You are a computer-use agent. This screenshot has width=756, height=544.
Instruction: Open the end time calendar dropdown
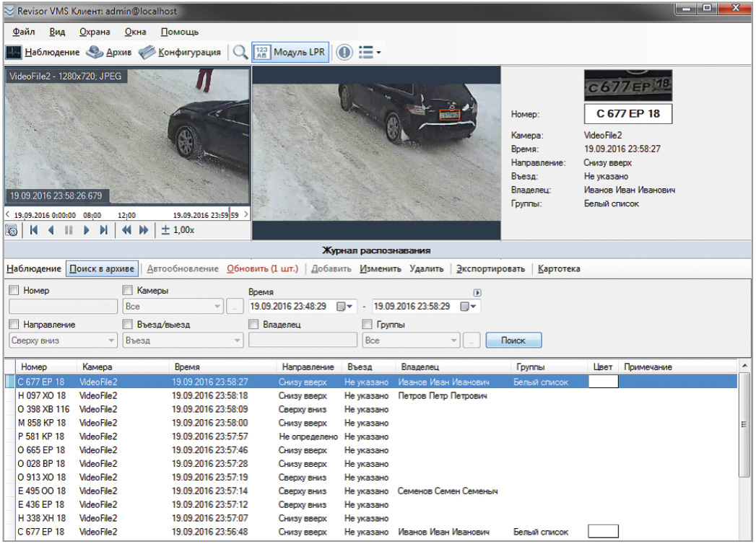tap(468, 307)
